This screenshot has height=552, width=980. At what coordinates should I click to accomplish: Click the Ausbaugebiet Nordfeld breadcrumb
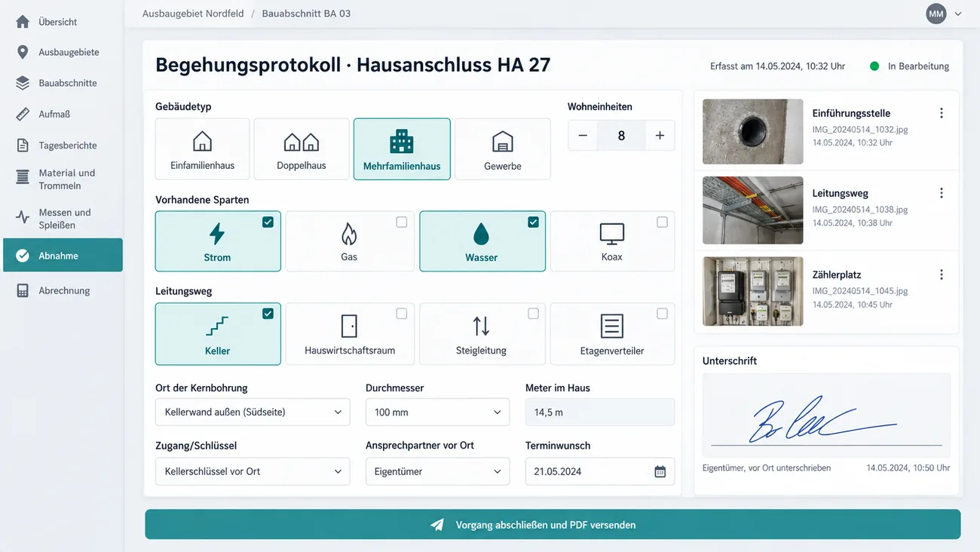tap(193, 14)
